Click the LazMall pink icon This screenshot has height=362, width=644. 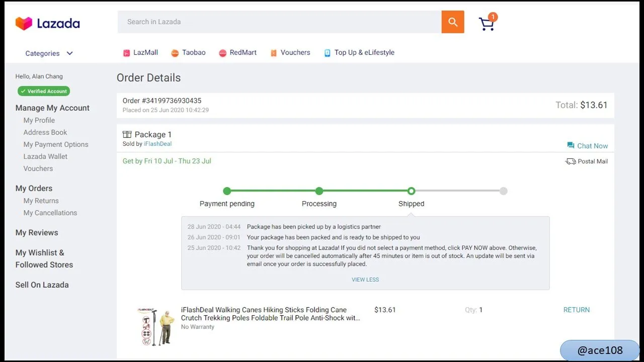tap(127, 53)
